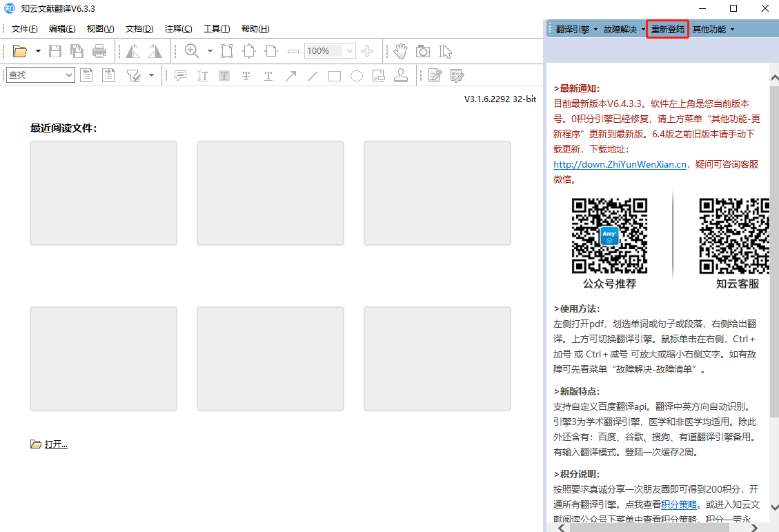The width and height of the screenshot is (779, 532).
Task: Open the zoom percentage dropdown
Action: tap(349, 51)
